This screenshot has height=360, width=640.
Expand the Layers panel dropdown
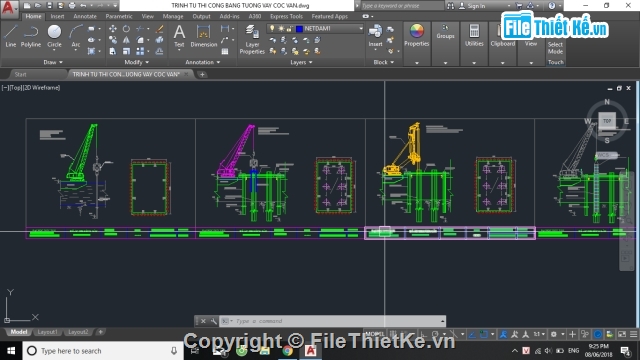[x=301, y=62]
